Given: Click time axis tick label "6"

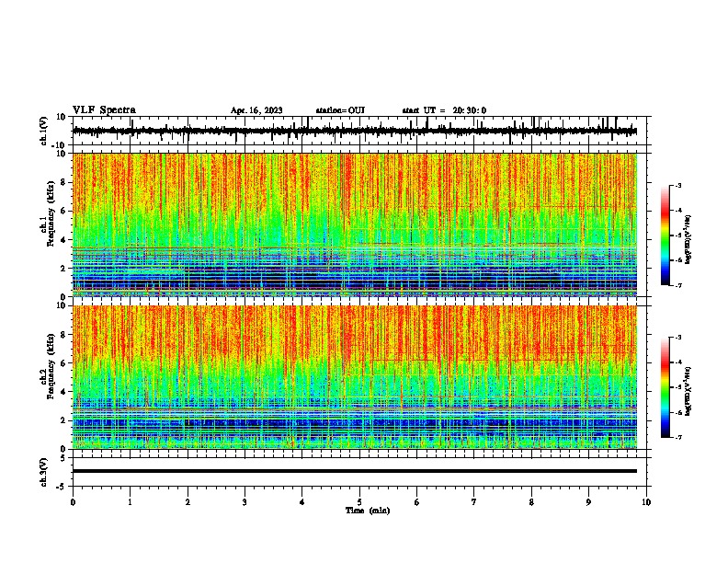Looking at the screenshot, I should [417, 502].
